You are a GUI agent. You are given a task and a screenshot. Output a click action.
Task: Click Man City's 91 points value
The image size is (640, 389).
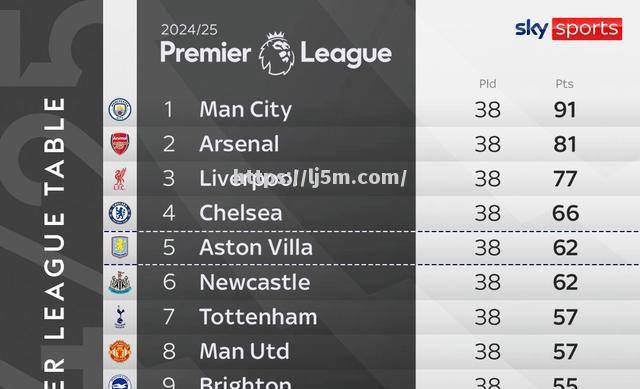coord(565,110)
